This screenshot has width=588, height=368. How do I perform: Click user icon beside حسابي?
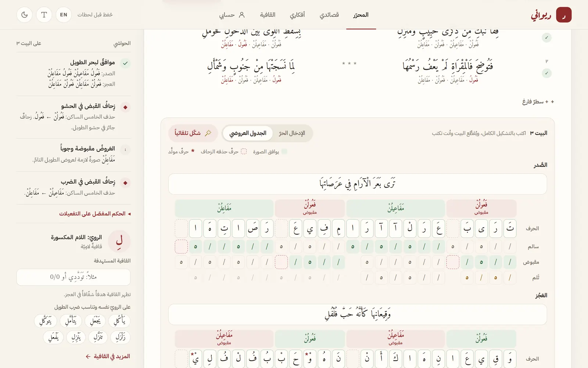pyautogui.click(x=241, y=15)
